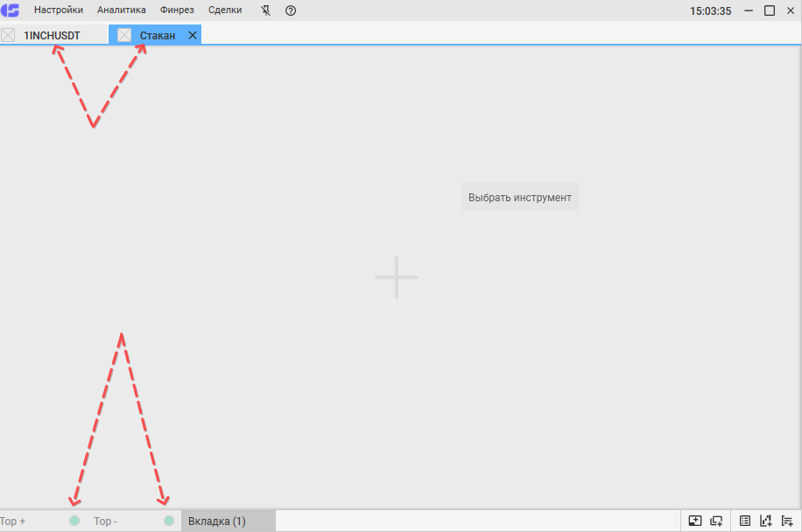Click the app logo icon

(x=11, y=10)
